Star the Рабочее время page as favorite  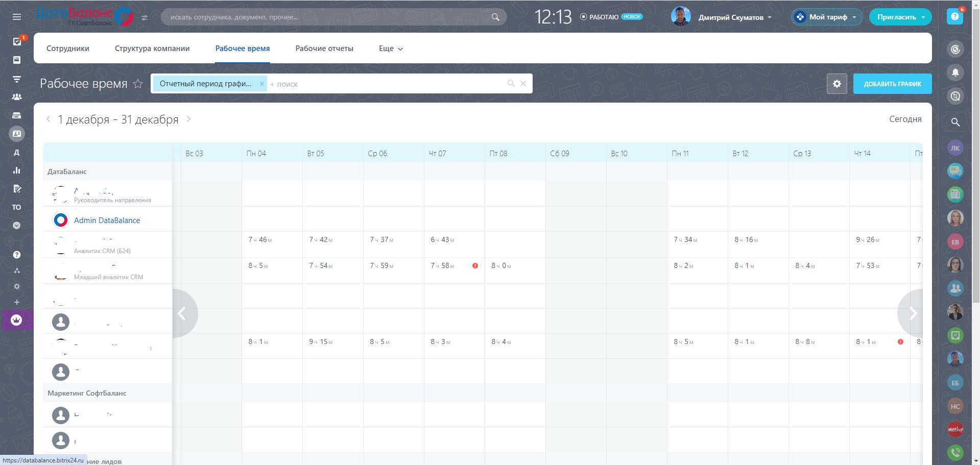[138, 84]
